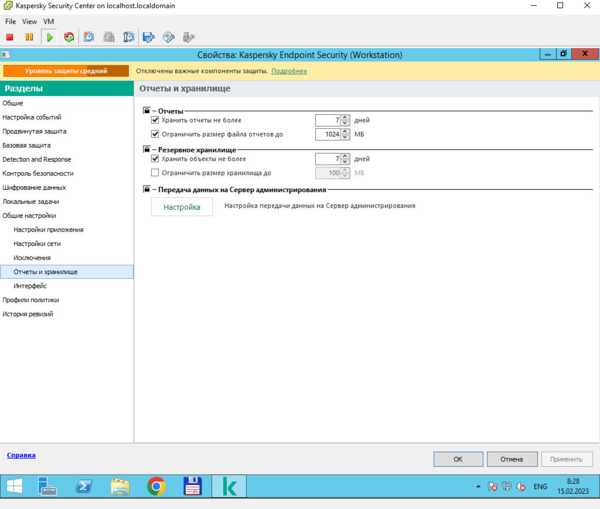
Task: Launch Google Chrome from the taskbar
Action: click(156, 487)
